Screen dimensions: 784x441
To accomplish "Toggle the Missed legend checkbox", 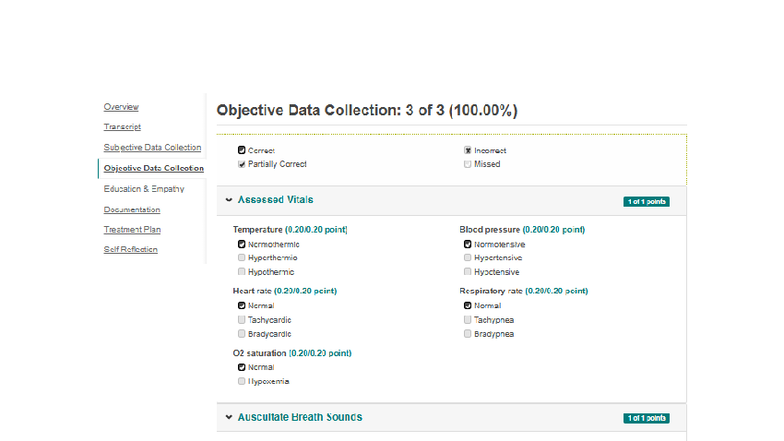I will tap(468, 164).
